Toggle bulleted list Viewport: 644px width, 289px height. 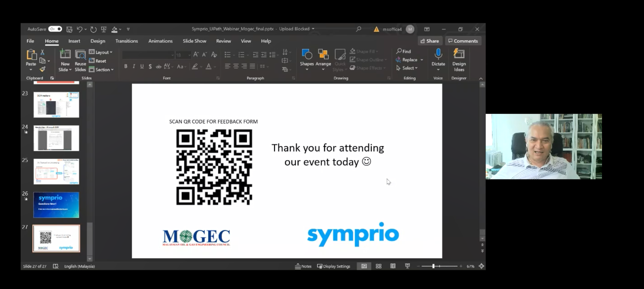tap(227, 55)
